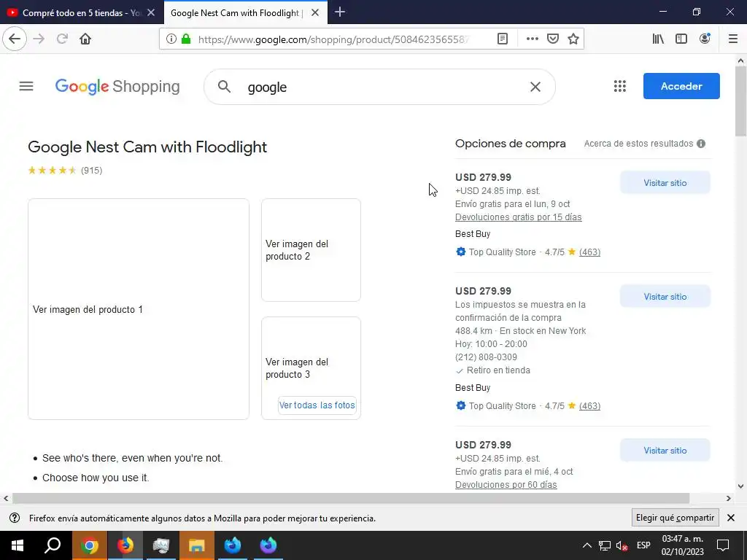Click the Acceder sign-in button
Screen dimensions: 747x560
click(681, 86)
